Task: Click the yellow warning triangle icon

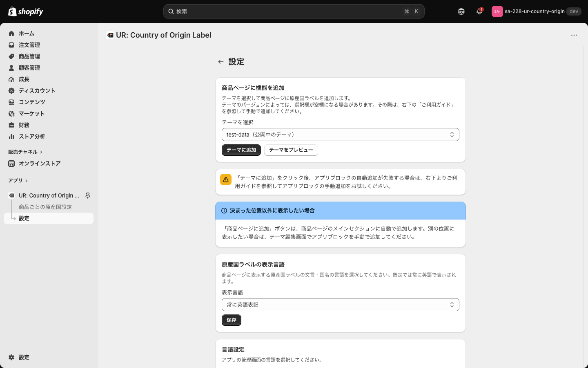Action: click(x=226, y=180)
